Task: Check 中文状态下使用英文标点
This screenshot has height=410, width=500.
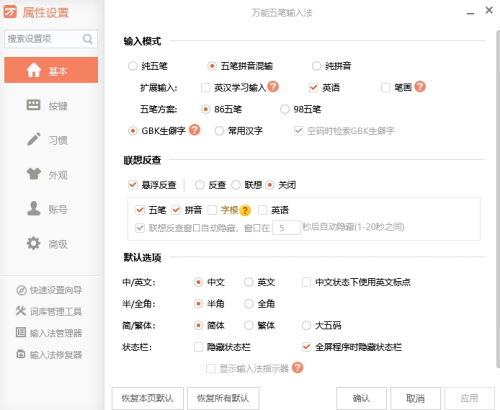Action: [x=307, y=282]
